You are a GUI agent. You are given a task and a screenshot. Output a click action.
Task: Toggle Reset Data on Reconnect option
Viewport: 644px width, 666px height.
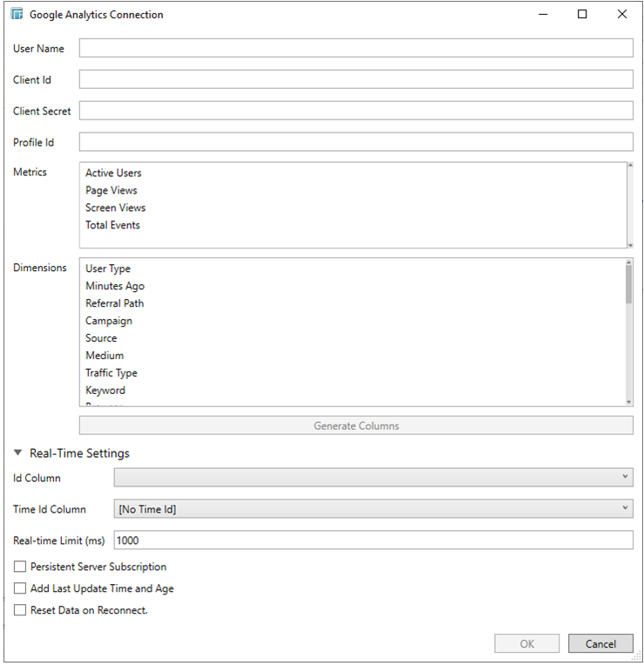[x=20, y=610]
